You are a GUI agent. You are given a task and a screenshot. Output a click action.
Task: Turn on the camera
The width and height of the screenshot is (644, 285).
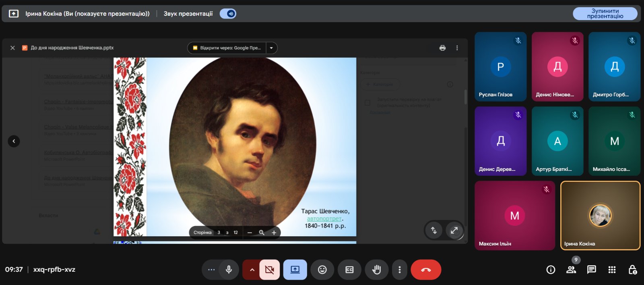pos(270,270)
